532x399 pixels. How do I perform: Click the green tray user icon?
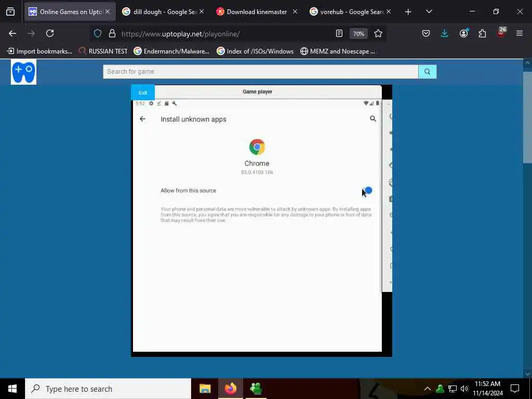pyautogui.click(x=440, y=389)
